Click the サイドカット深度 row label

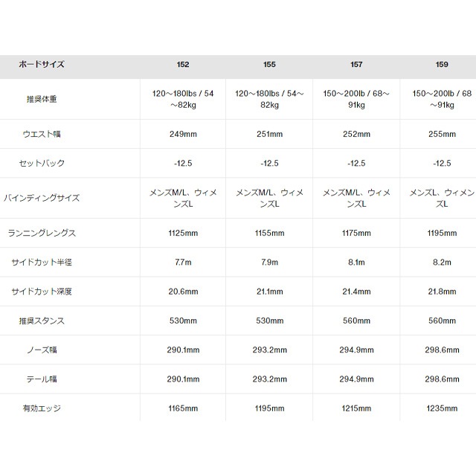tap(42, 292)
